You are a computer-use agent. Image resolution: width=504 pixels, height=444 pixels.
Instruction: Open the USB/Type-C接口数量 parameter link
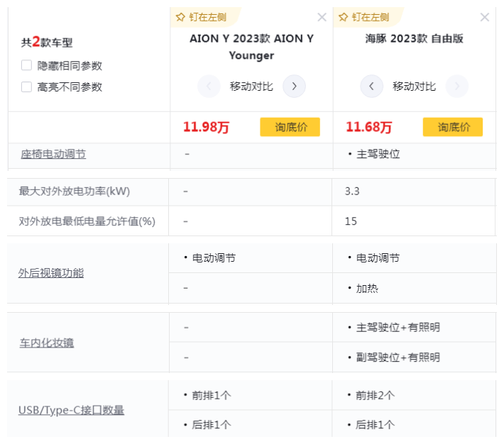point(71,410)
